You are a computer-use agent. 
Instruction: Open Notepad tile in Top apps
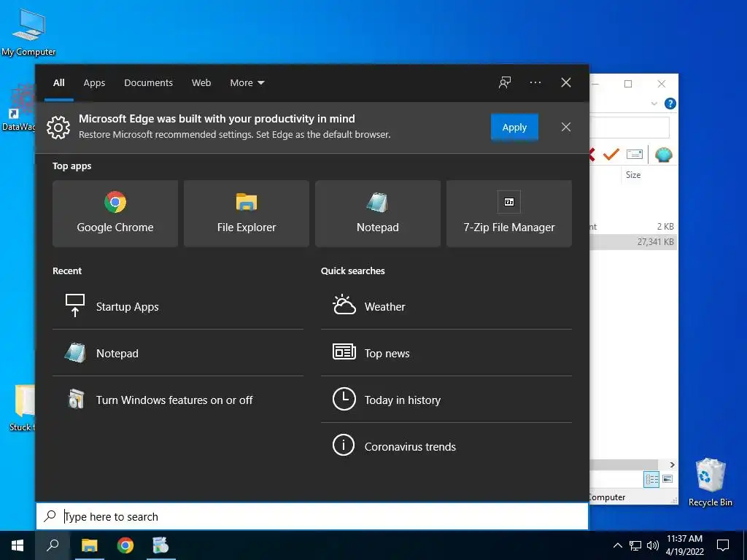(378, 214)
